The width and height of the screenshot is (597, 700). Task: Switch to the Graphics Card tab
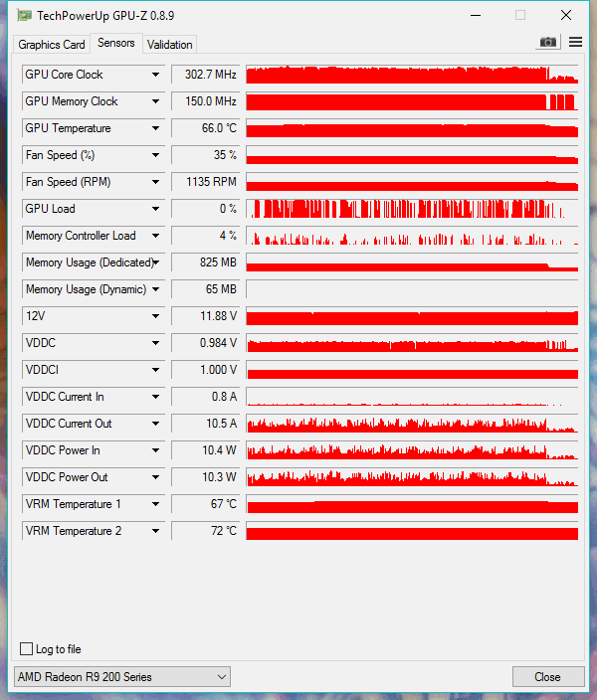click(52, 45)
